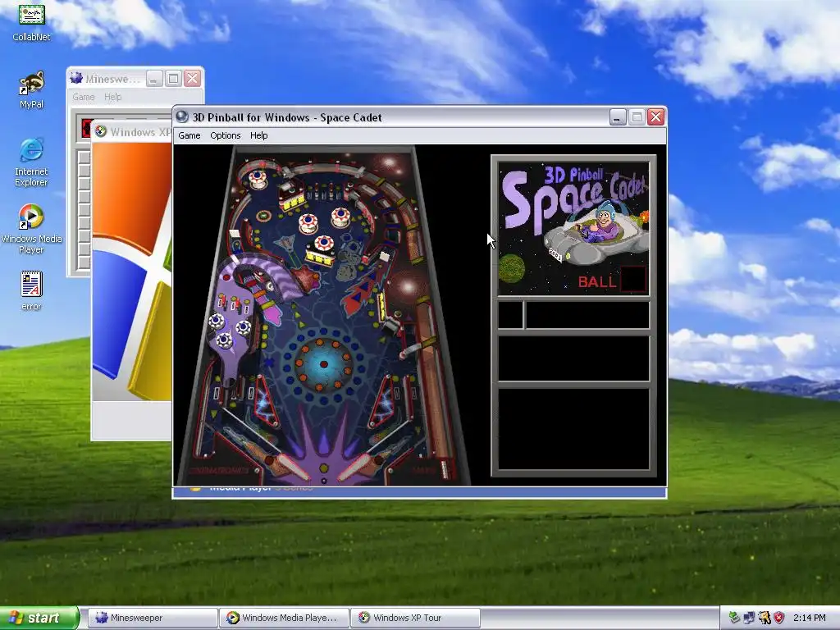Open the Game menu in 3D Pinball
This screenshot has height=630, width=840.
tap(189, 135)
